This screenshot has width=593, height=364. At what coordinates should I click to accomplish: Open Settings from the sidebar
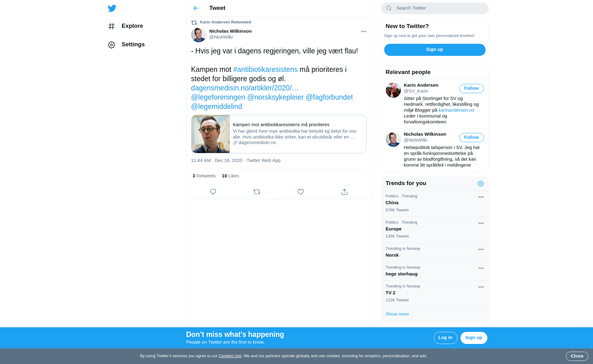pos(127,45)
